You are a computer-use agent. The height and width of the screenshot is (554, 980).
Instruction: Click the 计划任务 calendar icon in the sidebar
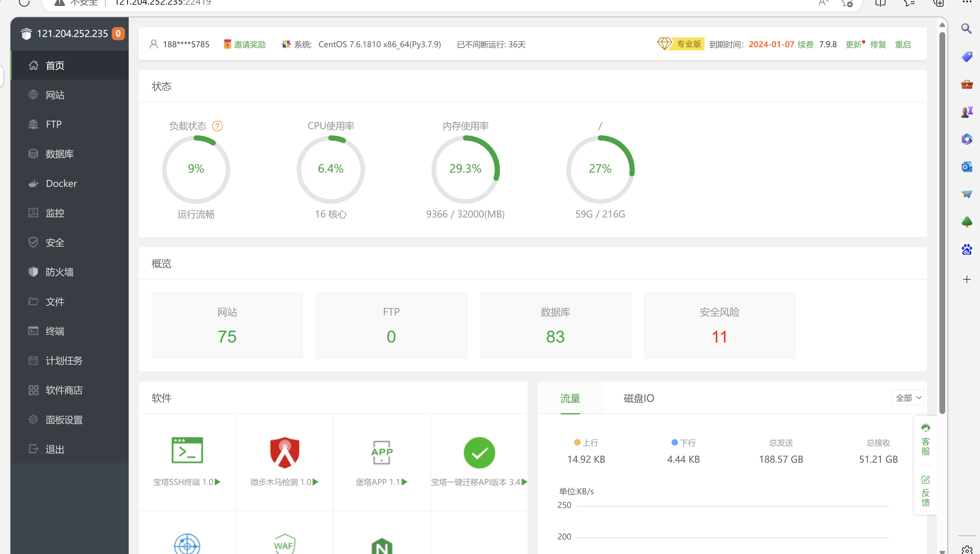pos(33,360)
